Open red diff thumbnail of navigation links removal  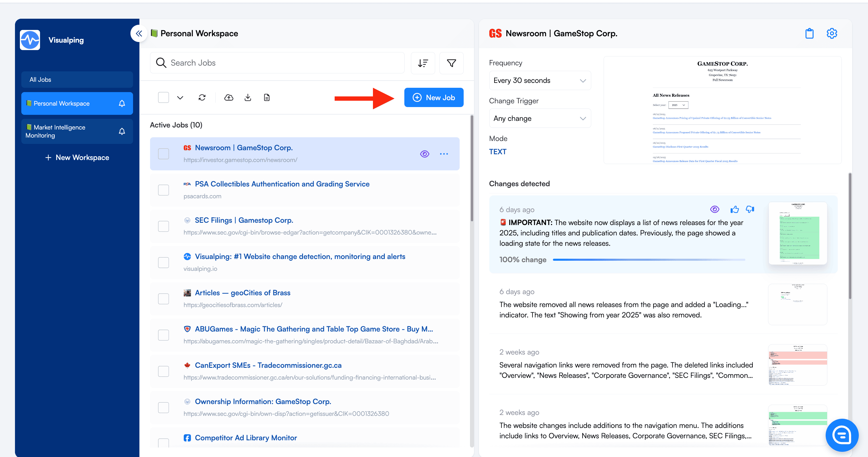(797, 365)
